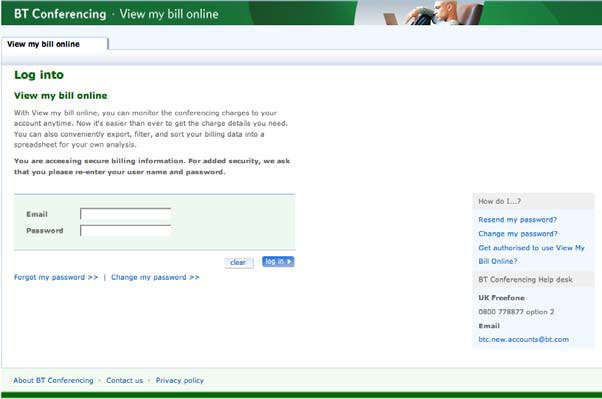This screenshot has width=602, height=399.
Task: Open 'Change my password >>' link below form
Action: [155, 277]
